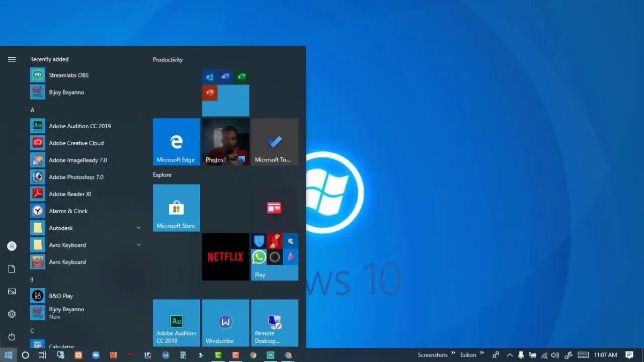This screenshot has height=362, width=644.
Task: Launch Adobe Photoshop 7.0 from apps list
Action: (76, 177)
